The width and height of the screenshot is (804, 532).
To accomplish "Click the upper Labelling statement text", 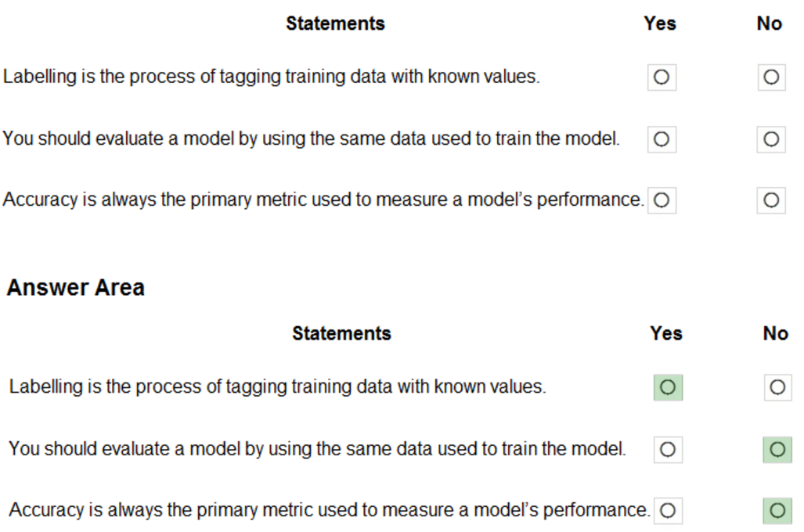I will 271,77.
